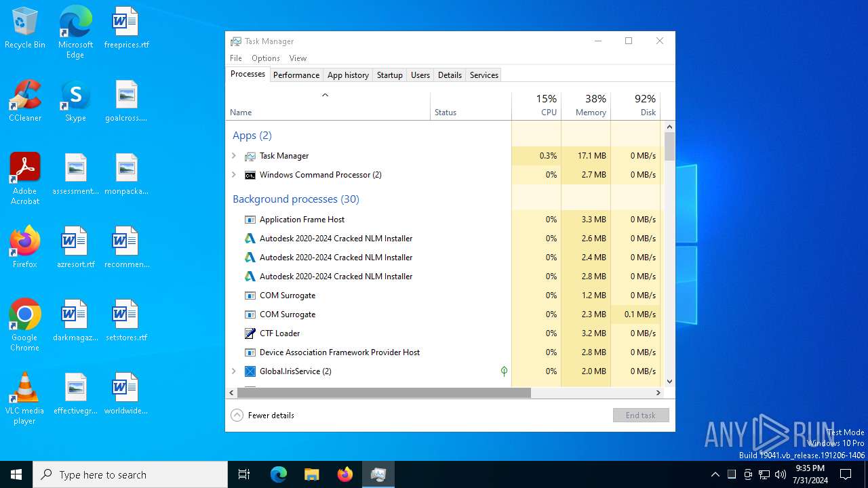Image resolution: width=868 pixels, height=488 pixels.
Task: Switch to the Startup tab
Action: coord(390,75)
